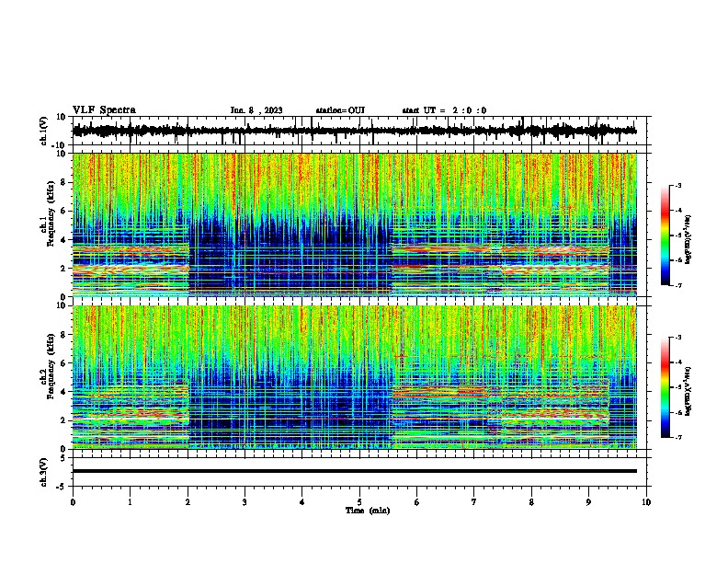Click the ch.3 flat black trace line
Screen dimensions: 728x563
tap(354, 471)
